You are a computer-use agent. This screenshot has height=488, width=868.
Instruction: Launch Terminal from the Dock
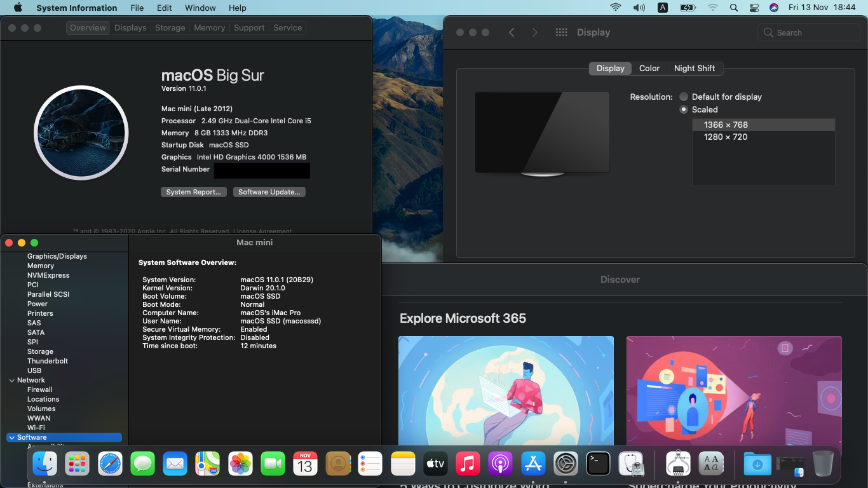click(x=598, y=464)
